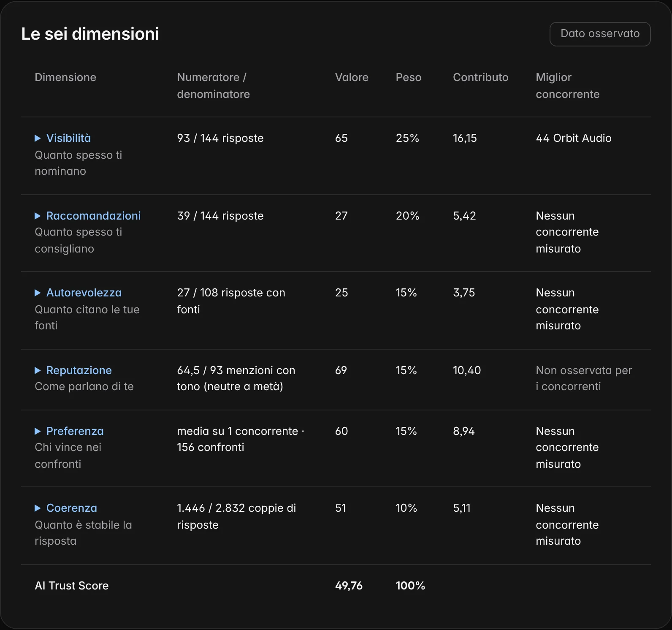Image resolution: width=672 pixels, height=630 pixels.
Task: Select the "Le sei dimensioni" heading
Action: (90, 34)
